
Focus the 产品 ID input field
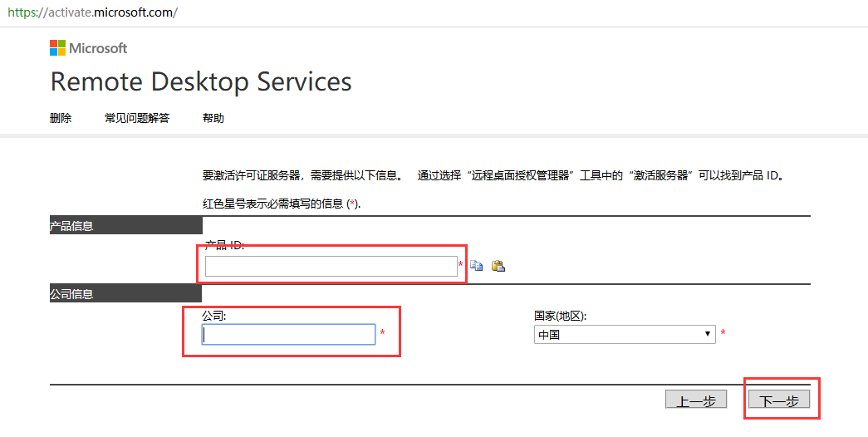tap(331, 267)
